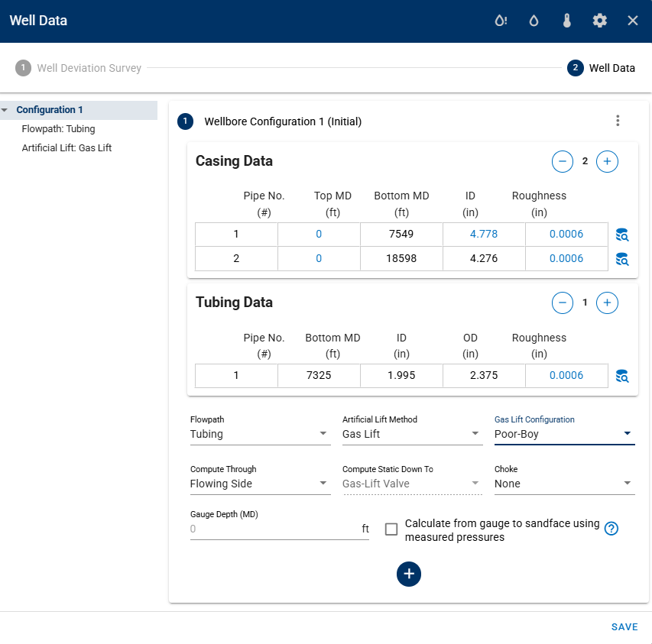Open pipe database lookup for casing row 2
The image size is (652, 644).
point(622,259)
